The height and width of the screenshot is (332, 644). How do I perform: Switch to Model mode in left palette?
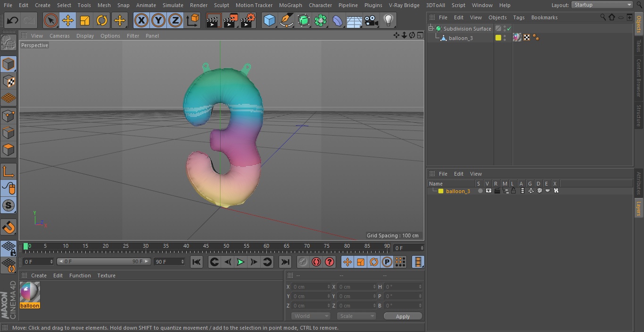click(8, 64)
